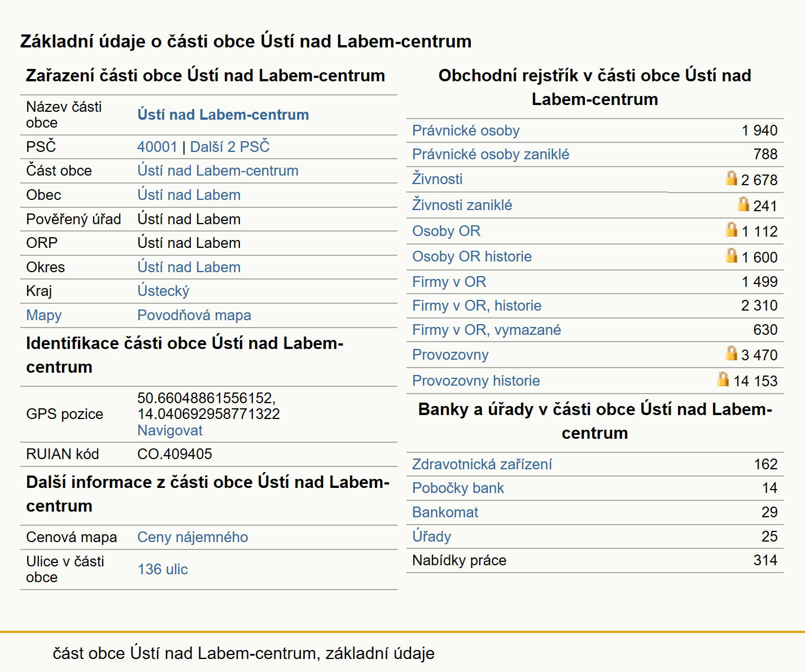Click the padlock icon in Osoby OR row
Viewport: 805px width, 672px height.
(x=732, y=229)
